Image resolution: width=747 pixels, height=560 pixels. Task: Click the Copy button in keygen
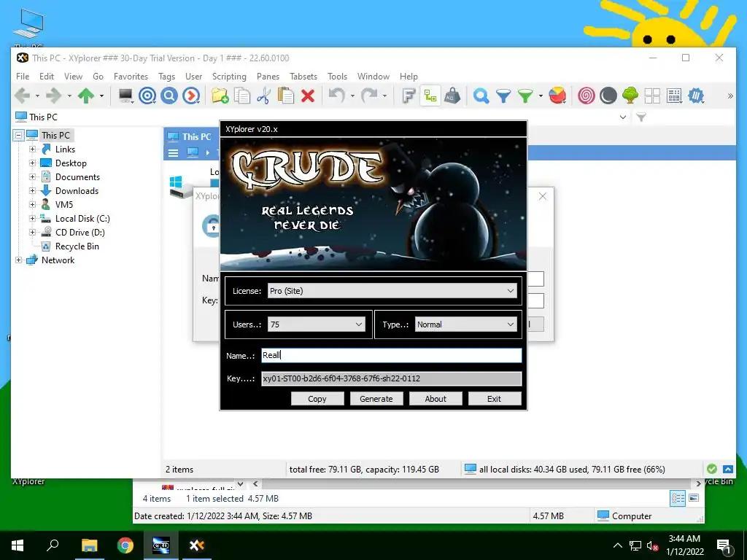[317, 399]
